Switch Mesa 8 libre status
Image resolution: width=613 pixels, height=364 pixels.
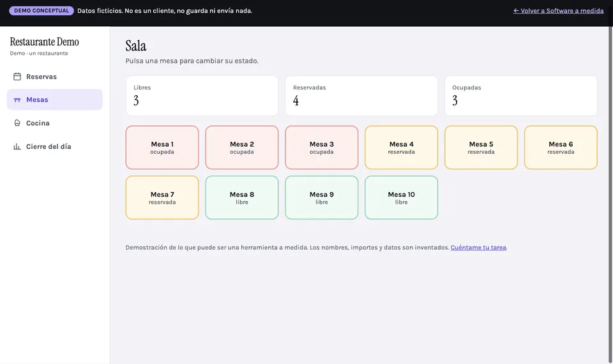click(242, 197)
